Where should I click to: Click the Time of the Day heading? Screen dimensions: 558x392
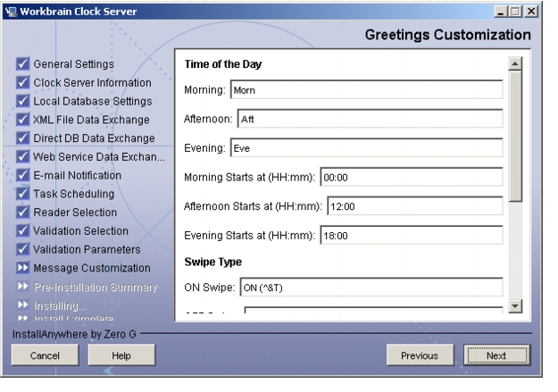point(223,64)
